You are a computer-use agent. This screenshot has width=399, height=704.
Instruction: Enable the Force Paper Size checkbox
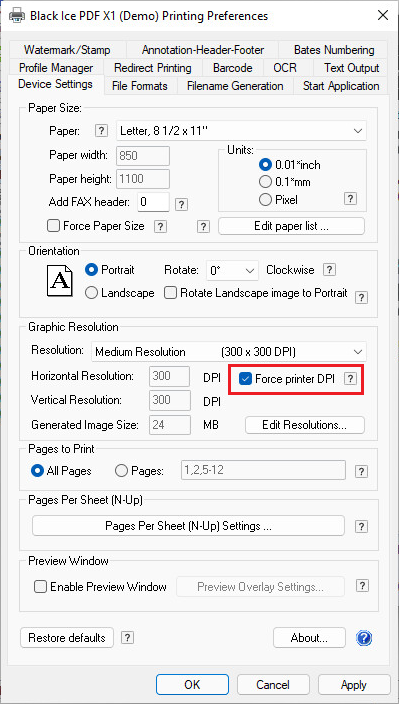coord(53,226)
